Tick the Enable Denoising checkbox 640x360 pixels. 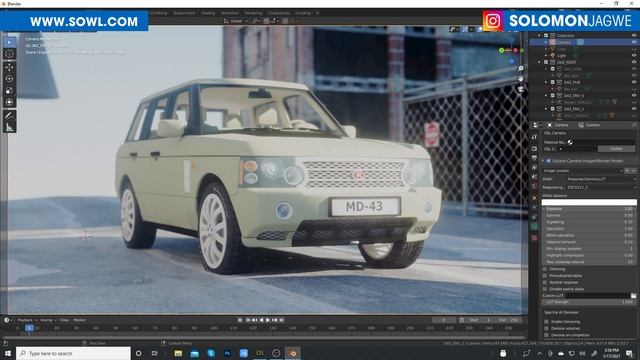click(x=546, y=322)
